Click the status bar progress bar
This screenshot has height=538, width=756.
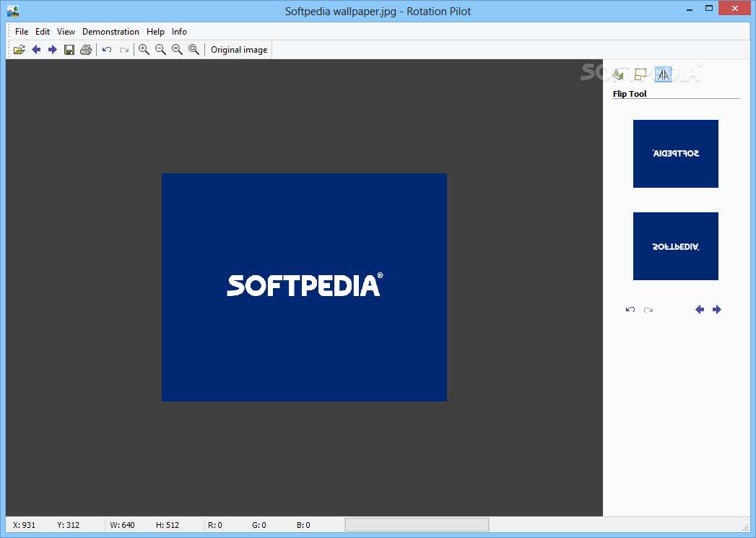(417, 524)
